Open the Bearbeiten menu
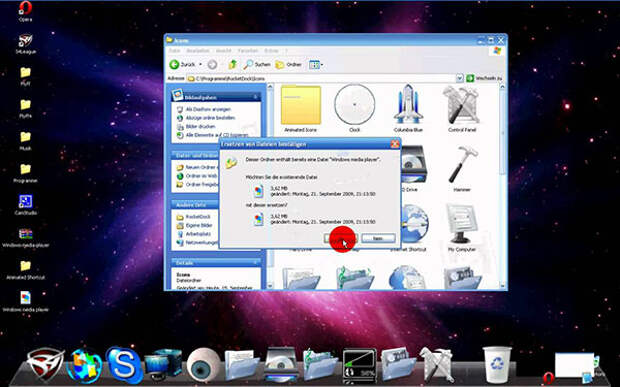Viewport: 620px width, 387px height. (x=198, y=51)
